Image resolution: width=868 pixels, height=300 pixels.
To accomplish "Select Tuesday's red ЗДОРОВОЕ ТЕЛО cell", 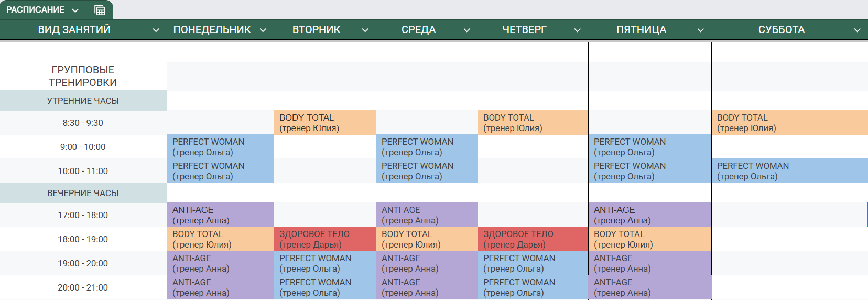I will coord(325,239).
